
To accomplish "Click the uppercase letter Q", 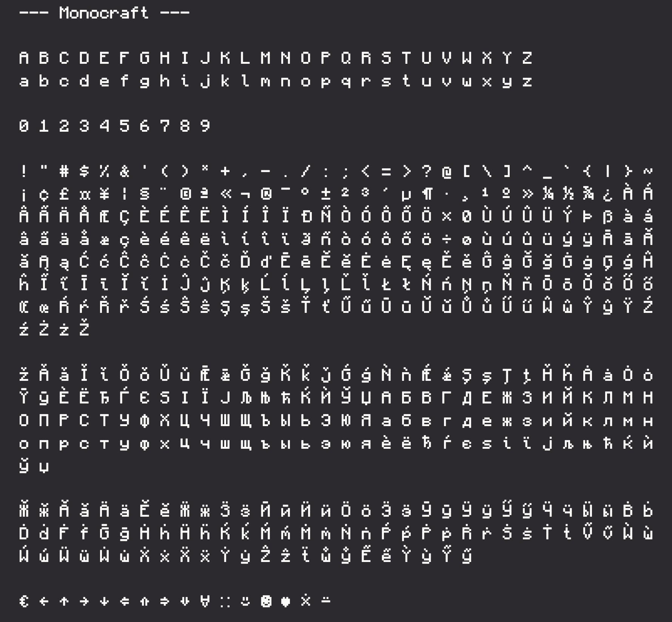I will pyautogui.click(x=346, y=58).
